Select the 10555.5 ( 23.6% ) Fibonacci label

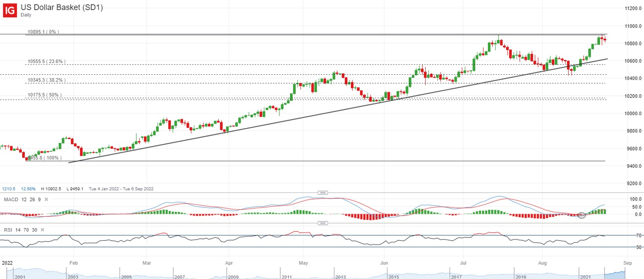click(x=46, y=62)
